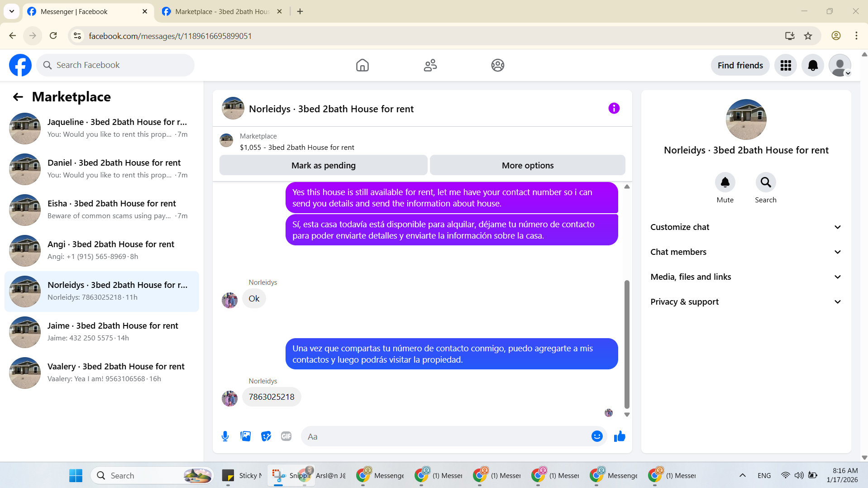
Task: Open the Groups icon in the top navigation
Action: coord(497,65)
